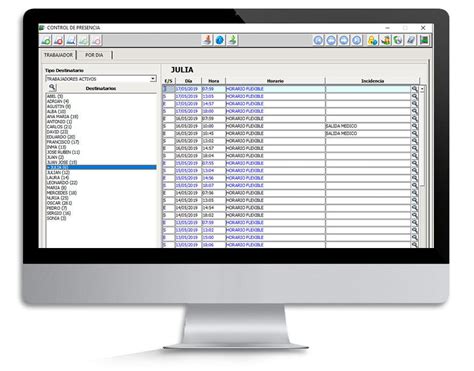Viewport: 474px width, 371px height.
Task: Click the Dia column header
Action: click(x=188, y=81)
